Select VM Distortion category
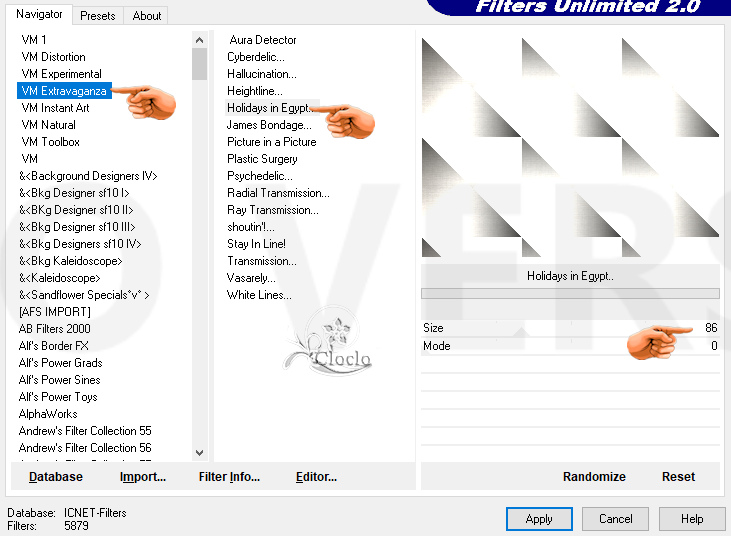Image resolution: width=731 pixels, height=536 pixels. 54,57
